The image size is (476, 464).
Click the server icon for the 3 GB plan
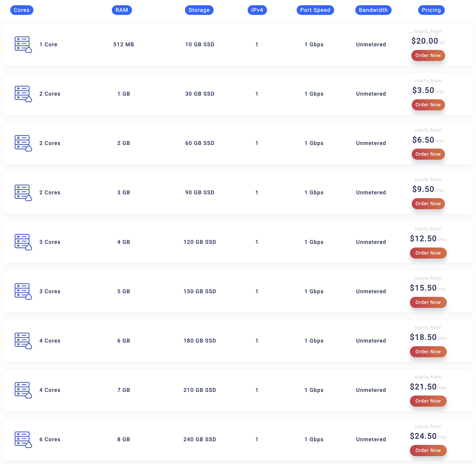pyautogui.click(x=23, y=193)
